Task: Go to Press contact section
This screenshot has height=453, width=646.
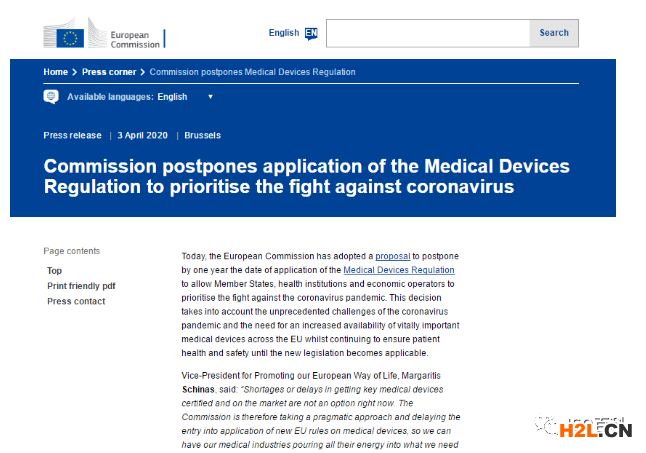Action: tap(74, 301)
